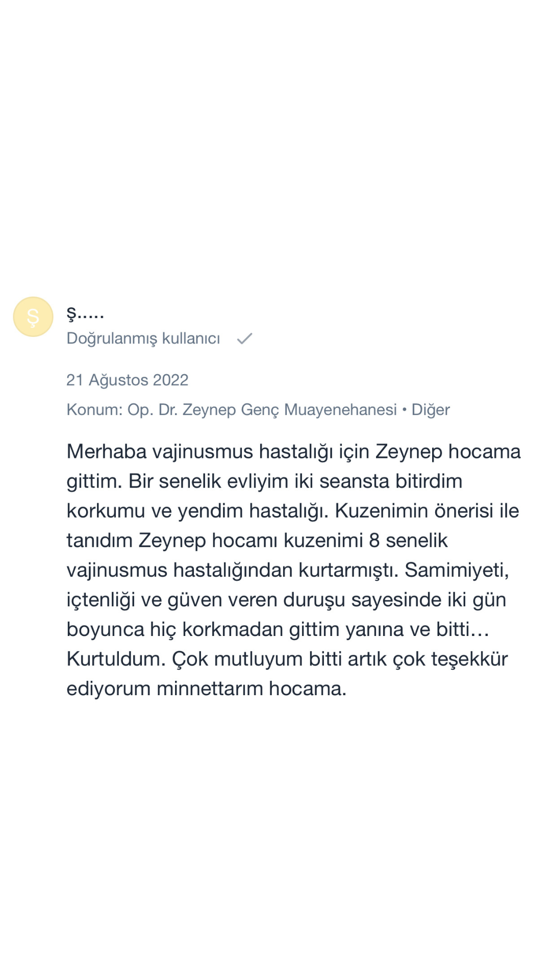Image resolution: width=551 pixels, height=980 pixels.
Task: Click the word Kurtuldum in the review
Action: point(116,659)
